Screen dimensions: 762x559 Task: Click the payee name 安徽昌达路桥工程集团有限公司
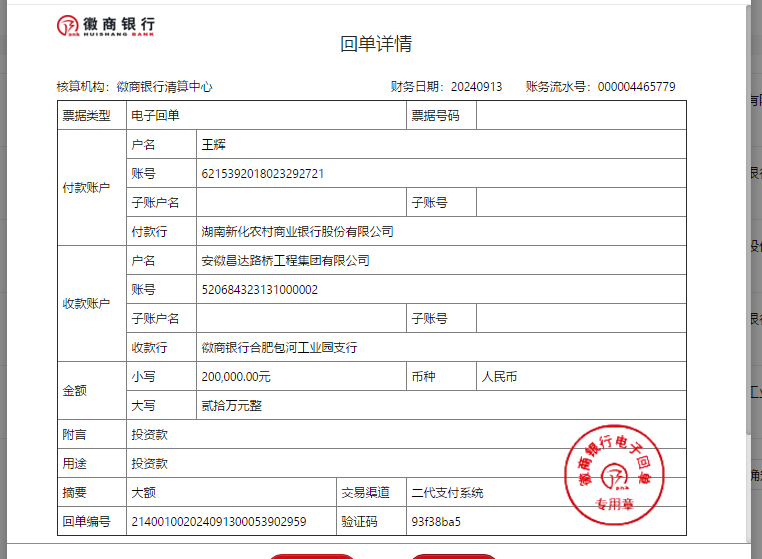(285, 261)
